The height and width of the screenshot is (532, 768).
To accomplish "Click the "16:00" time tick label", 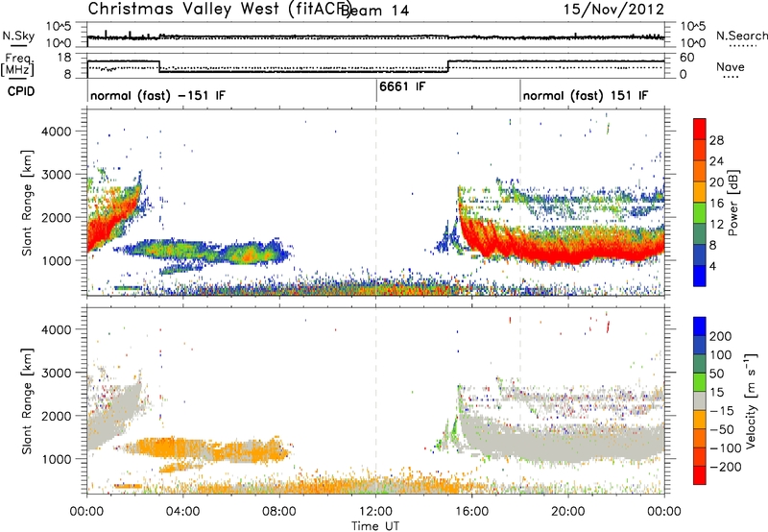I will point(471,512).
